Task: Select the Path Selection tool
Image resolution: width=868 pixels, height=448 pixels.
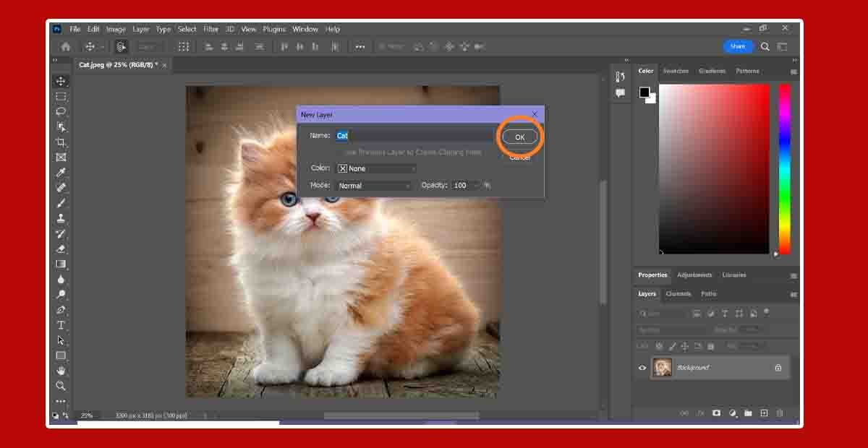Action: 61,340
